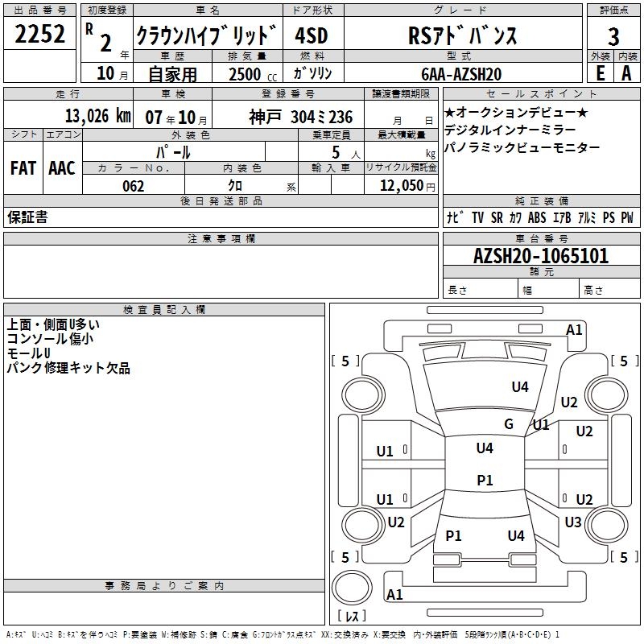Viewport: 644px width, 644px height.
Task: Click the A1 mark on the rear bumper
Action: [394, 595]
